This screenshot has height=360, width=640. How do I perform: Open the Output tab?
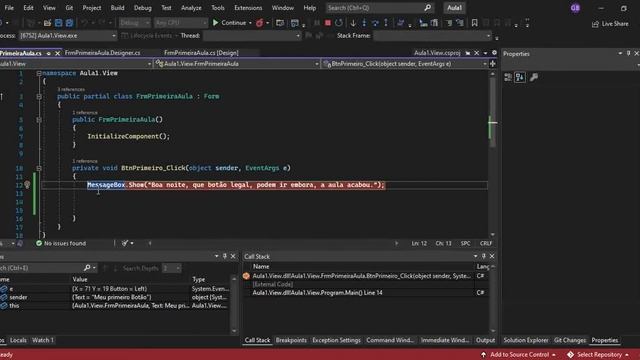click(485, 340)
